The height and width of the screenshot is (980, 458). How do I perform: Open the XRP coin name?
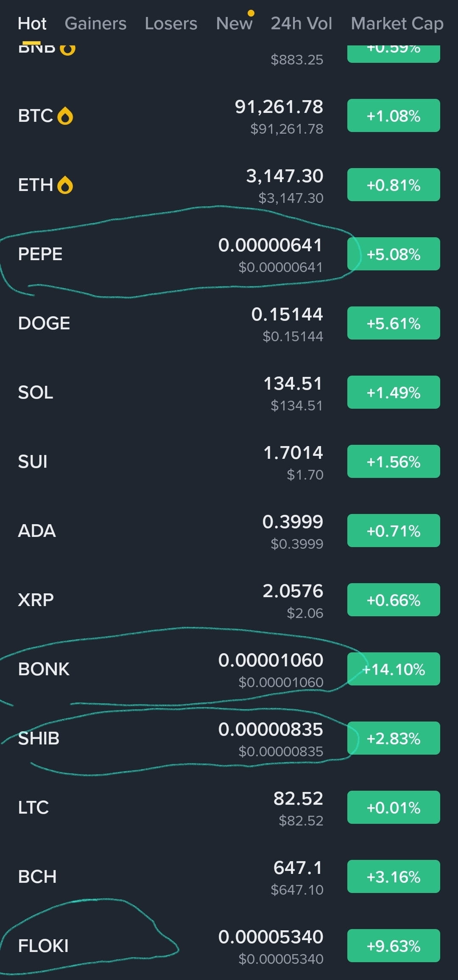[36, 600]
